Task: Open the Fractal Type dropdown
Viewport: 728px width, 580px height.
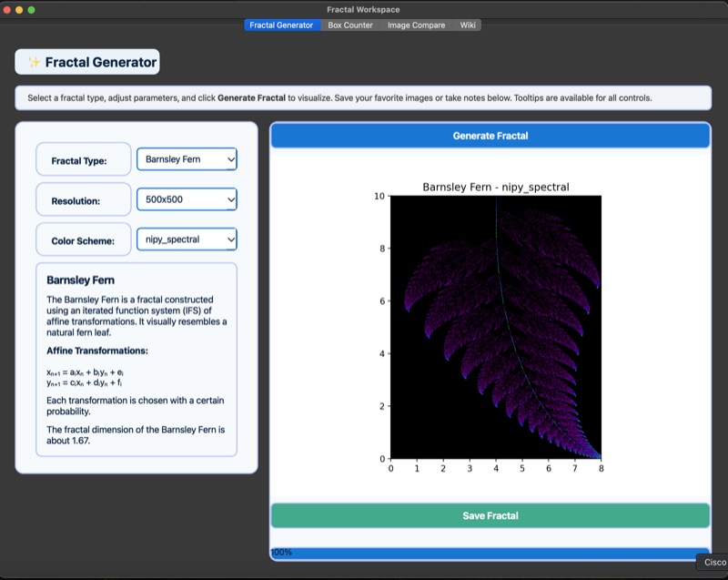Action: pos(187,159)
